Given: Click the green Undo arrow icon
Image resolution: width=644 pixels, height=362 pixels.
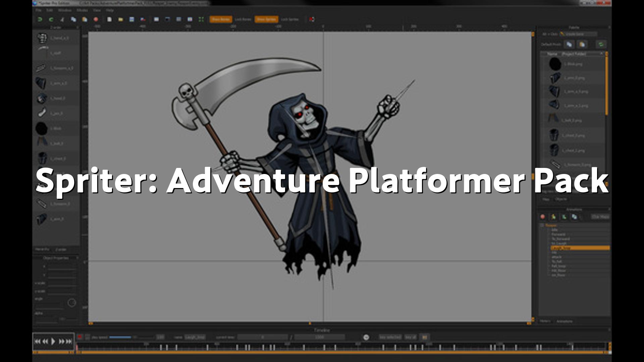Looking at the screenshot, I should pyautogui.click(x=40, y=19).
